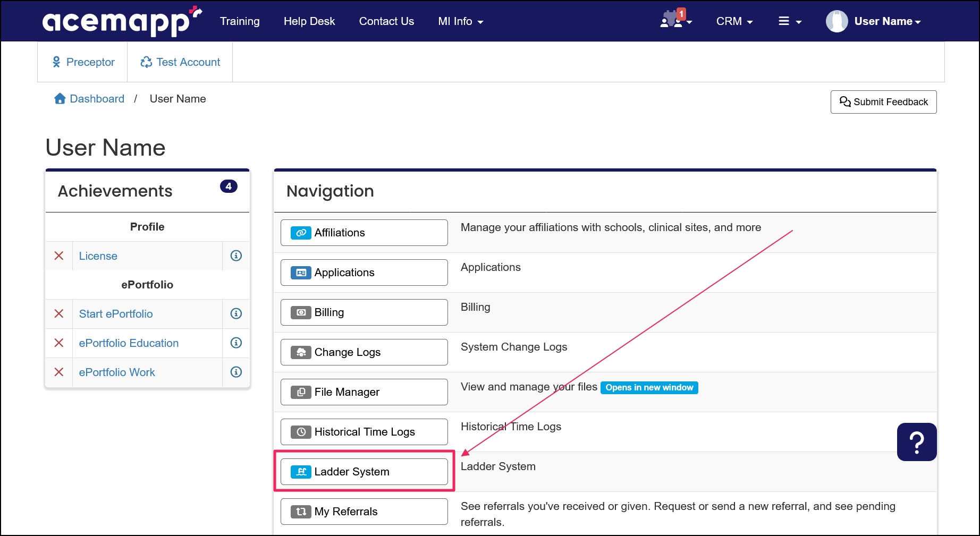Click the info icon beside License

(x=235, y=256)
